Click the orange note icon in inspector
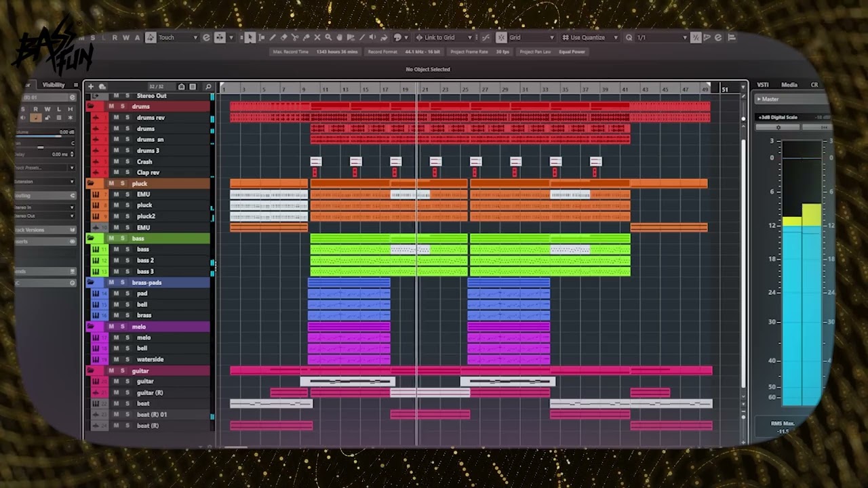 coord(35,118)
